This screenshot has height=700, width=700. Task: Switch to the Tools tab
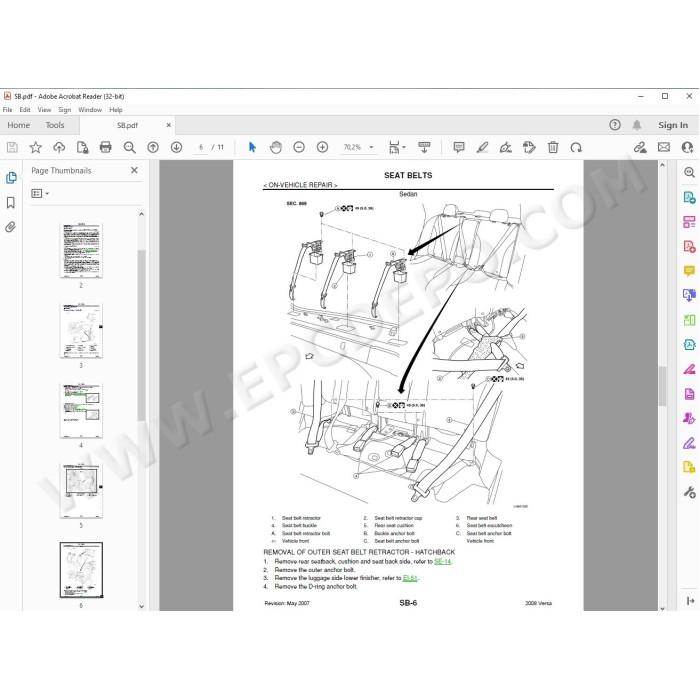point(55,125)
